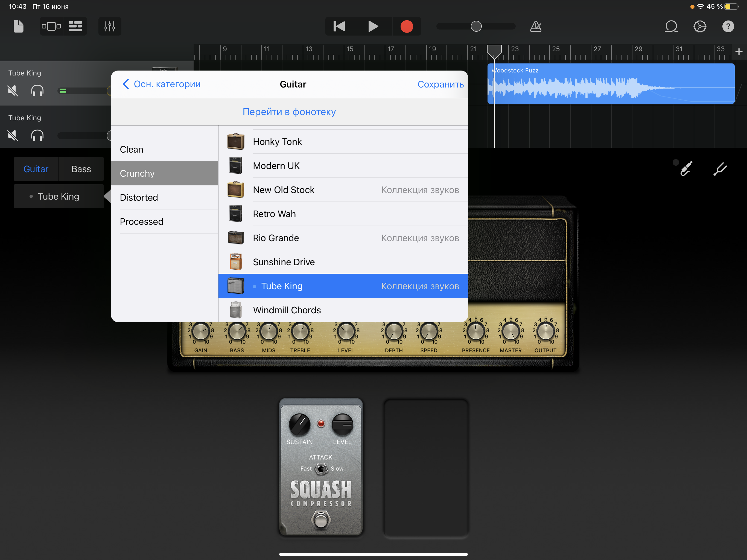
Task: Turn the amp MASTER knob
Action: pos(510,331)
